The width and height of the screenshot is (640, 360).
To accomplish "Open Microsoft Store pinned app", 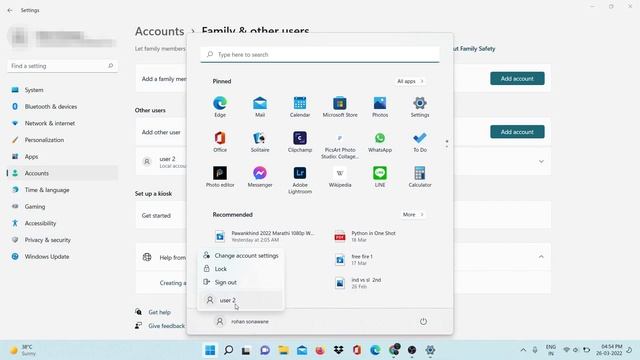I will coord(340,107).
